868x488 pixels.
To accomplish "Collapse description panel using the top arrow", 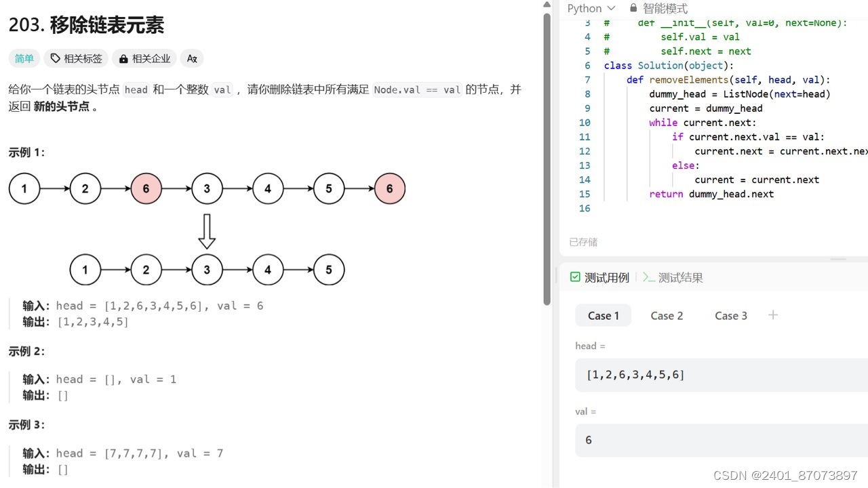I will click(547, 5).
